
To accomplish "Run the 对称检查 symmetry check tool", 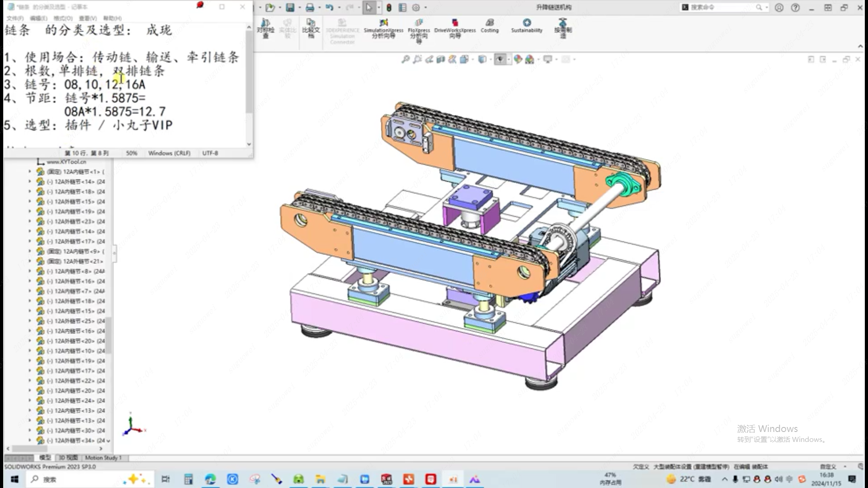I will [x=266, y=28].
